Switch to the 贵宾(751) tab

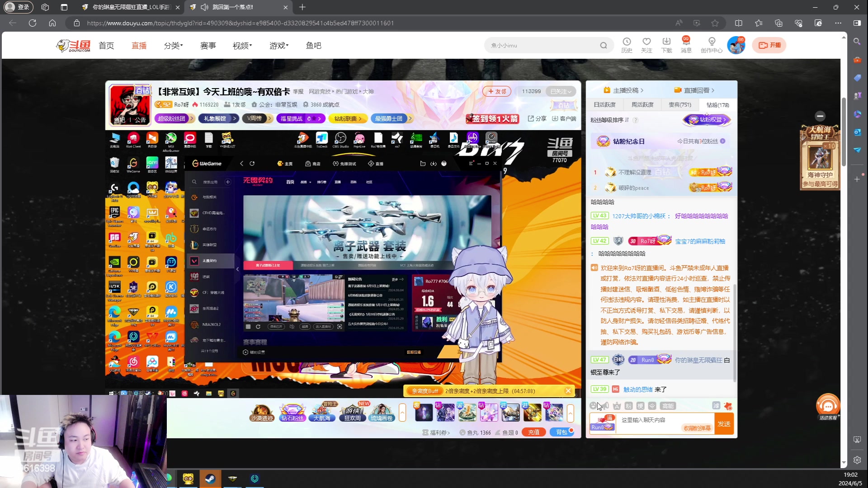click(x=679, y=104)
